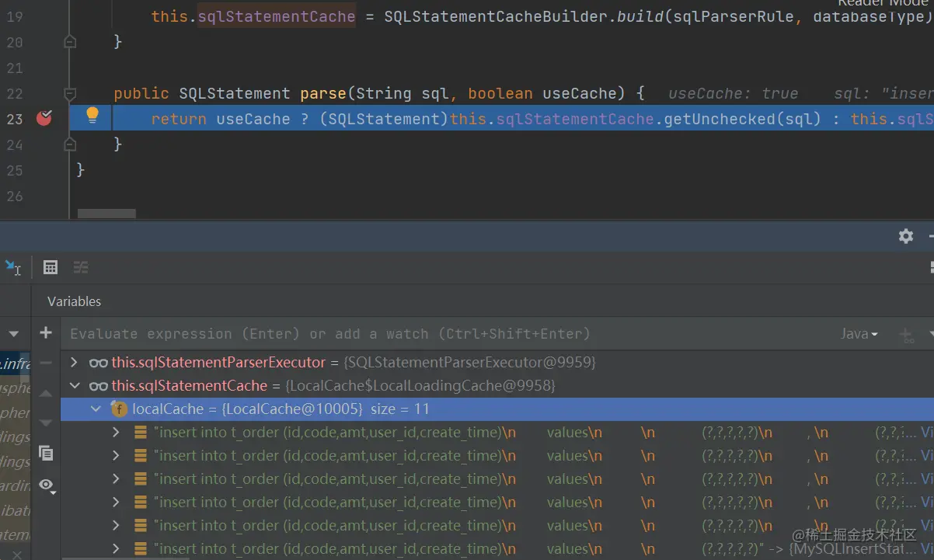
Task: Click the add-to-watches icon beside Java
Action: (906, 335)
